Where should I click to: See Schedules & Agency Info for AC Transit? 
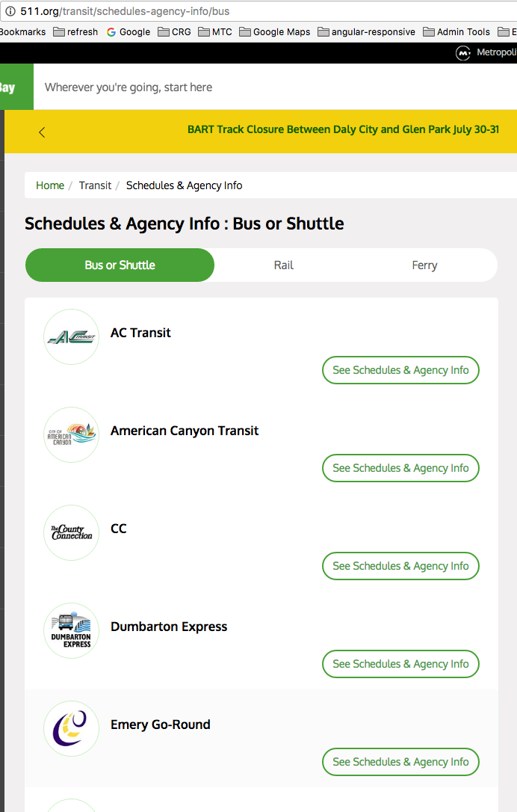(x=400, y=370)
